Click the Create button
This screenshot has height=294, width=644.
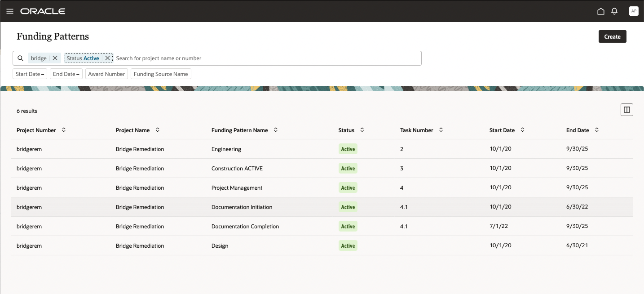pos(612,36)
